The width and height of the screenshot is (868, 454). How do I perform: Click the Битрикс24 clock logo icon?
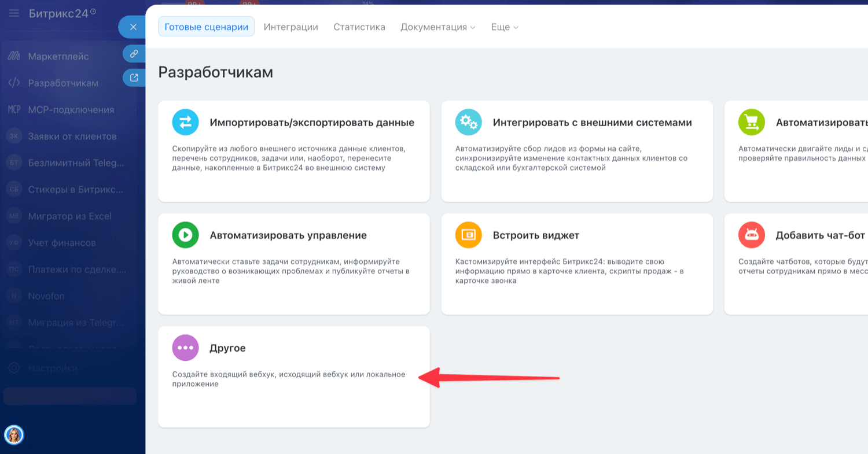pos(93,11)
